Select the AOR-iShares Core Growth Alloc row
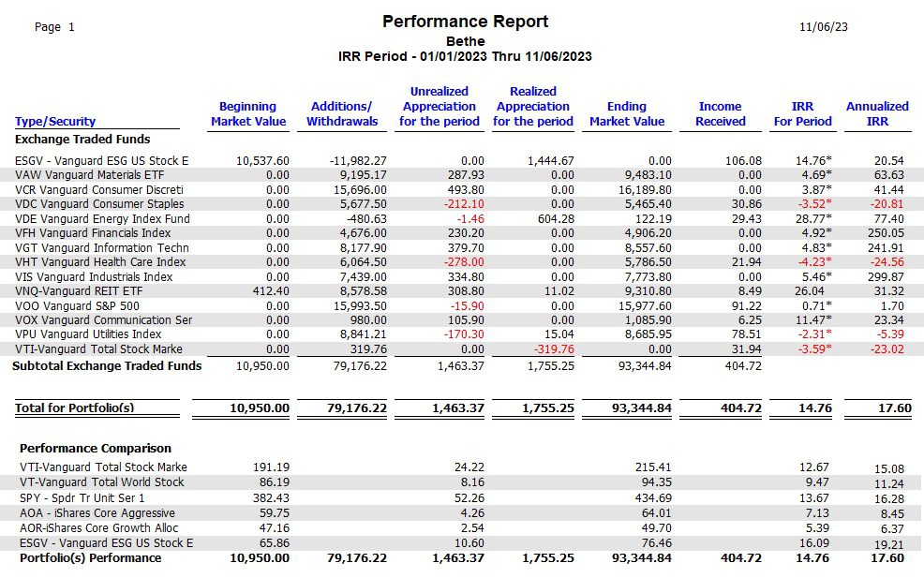Image resolution: width=924 pixels, height=578 pixels. point(462,528)
